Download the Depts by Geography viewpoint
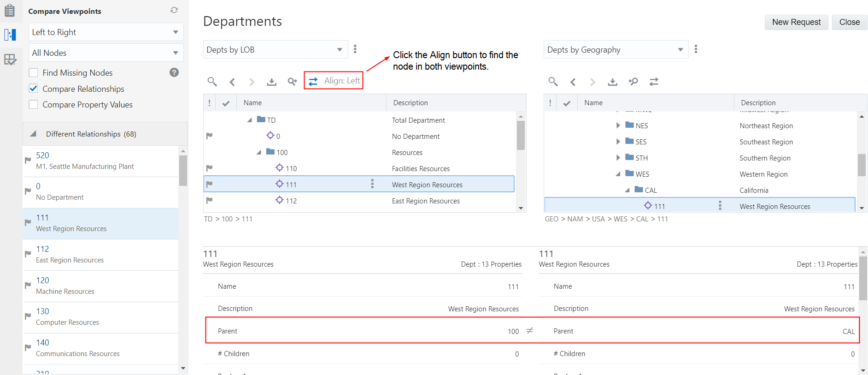This screenshot has height=375, width=868. (612, 82)
